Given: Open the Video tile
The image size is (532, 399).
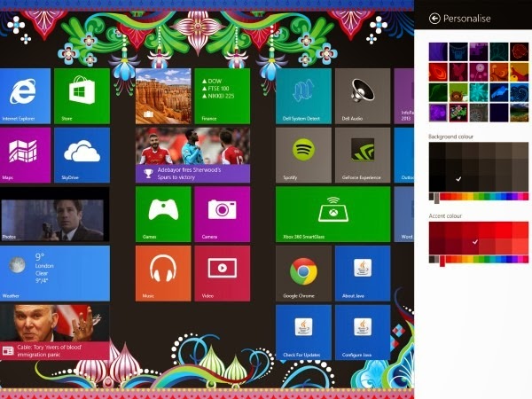Looking at the screenshot, I should [223, 273].
